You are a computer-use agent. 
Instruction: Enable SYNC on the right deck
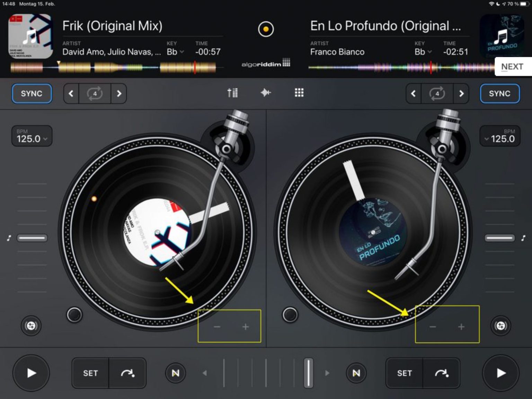click(500, 93)
